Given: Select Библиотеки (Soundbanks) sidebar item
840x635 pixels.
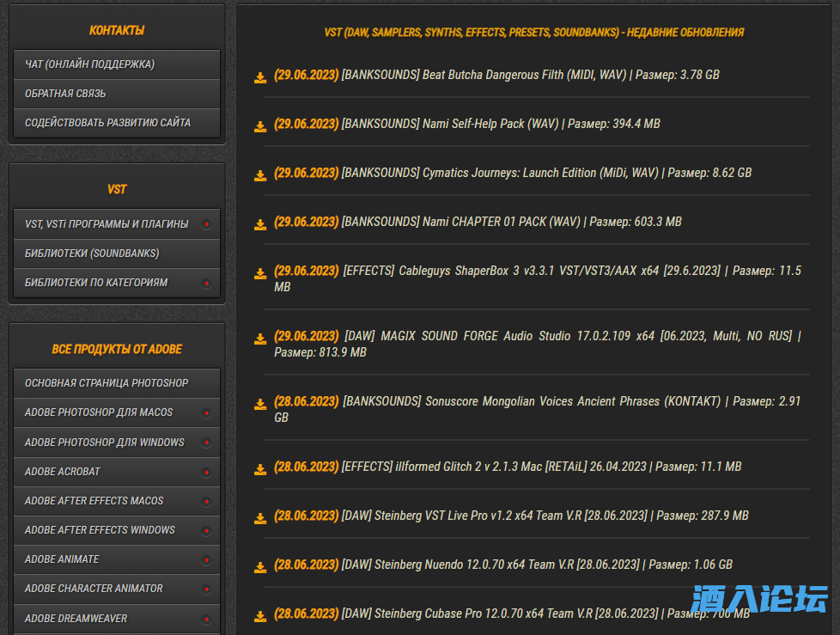Looking at the screenshot, I should click(116, 253).
